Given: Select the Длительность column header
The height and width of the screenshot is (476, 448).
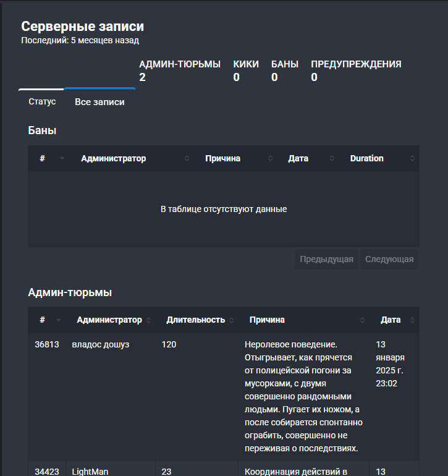Looking at the screenshot, I should point(196,320).
